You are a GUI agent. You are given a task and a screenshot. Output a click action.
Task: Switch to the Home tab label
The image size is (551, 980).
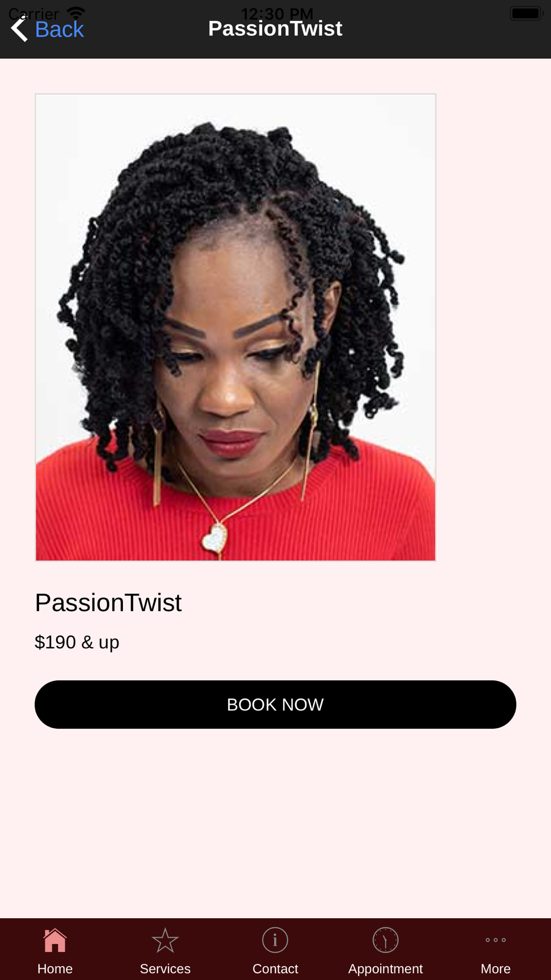click(x=55, y=968)
